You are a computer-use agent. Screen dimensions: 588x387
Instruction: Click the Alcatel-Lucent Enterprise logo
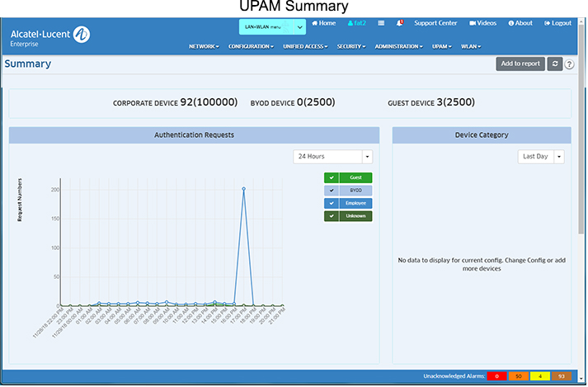coord(50,36)
